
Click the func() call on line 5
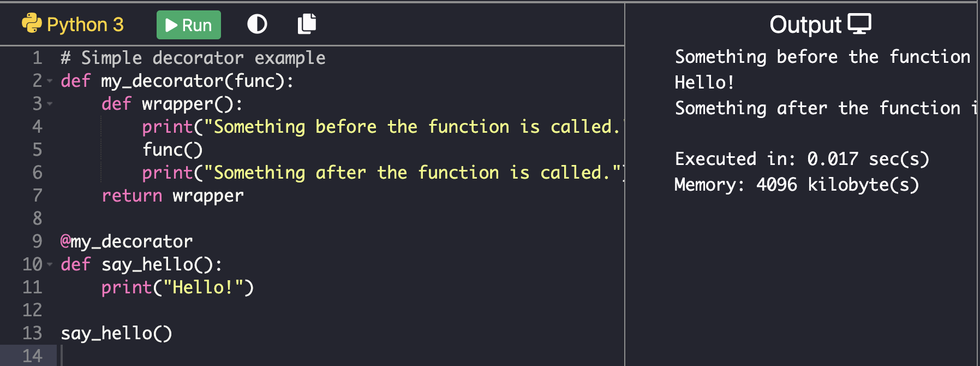[172, 150]
